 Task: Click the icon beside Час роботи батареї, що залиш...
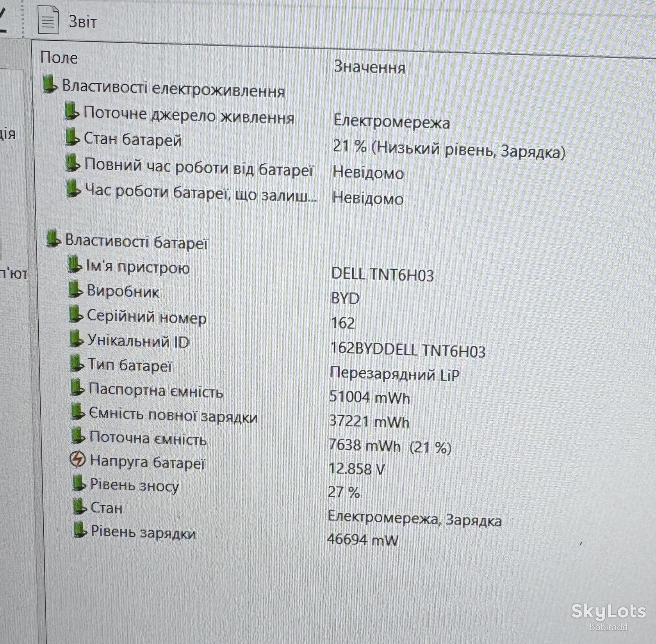73,189
